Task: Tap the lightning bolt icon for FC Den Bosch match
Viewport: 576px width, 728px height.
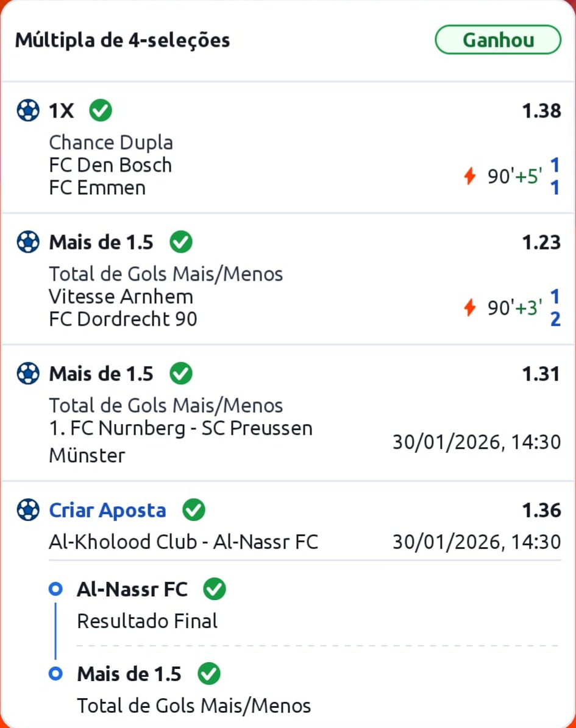Action: point(469,177)
